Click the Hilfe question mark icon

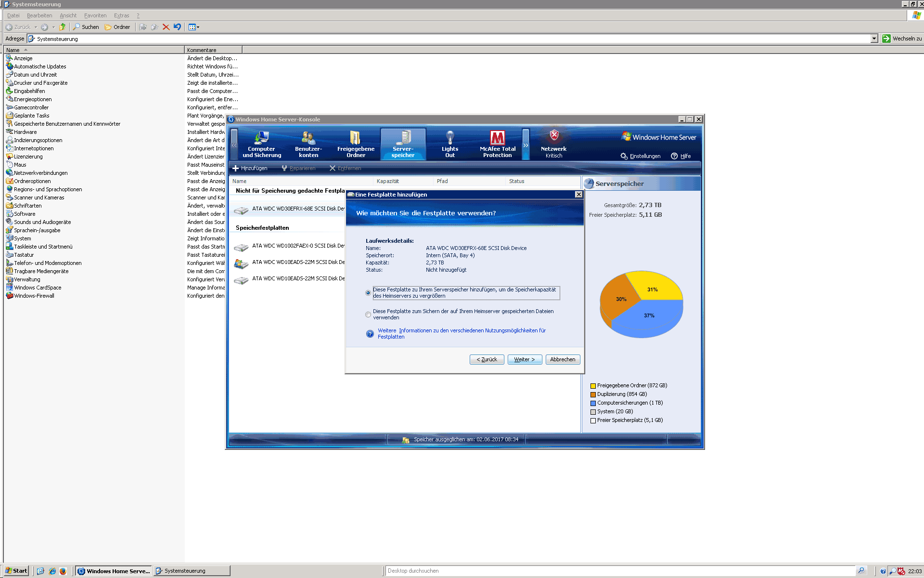click(674, 156)
